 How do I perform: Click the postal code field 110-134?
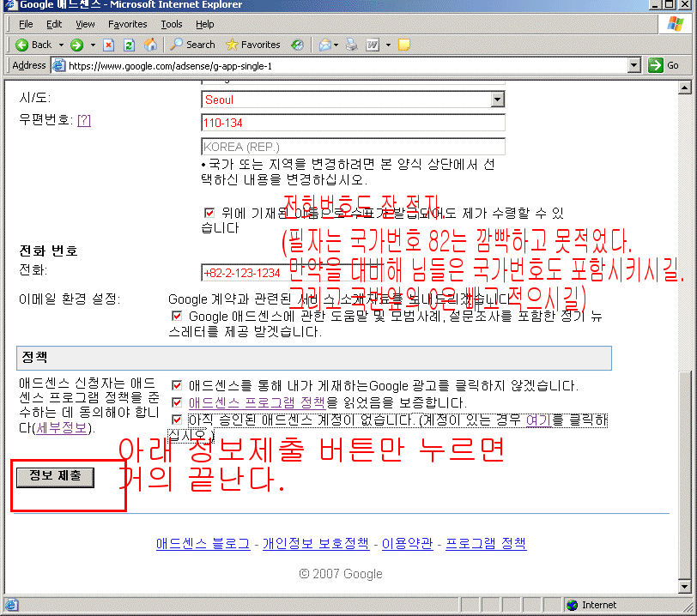pyautogui.click(x=354, y=123)
